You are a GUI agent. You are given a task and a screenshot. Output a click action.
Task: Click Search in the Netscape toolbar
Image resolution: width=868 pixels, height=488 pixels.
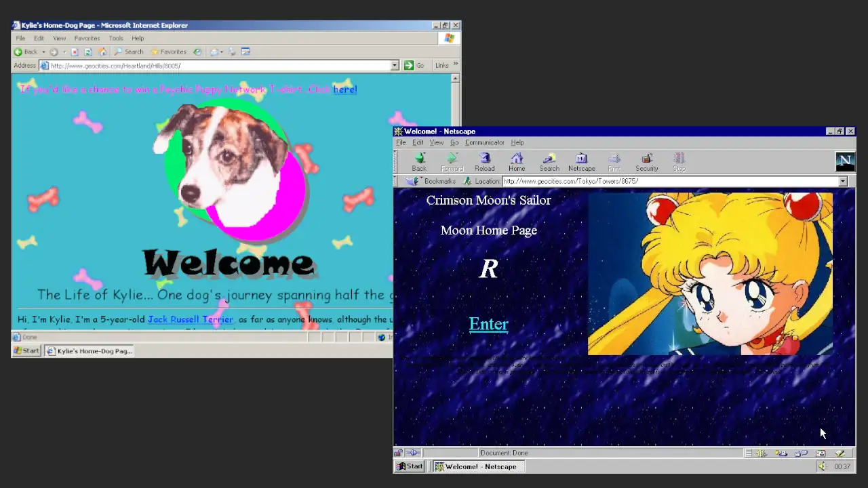tap(549, 162)
